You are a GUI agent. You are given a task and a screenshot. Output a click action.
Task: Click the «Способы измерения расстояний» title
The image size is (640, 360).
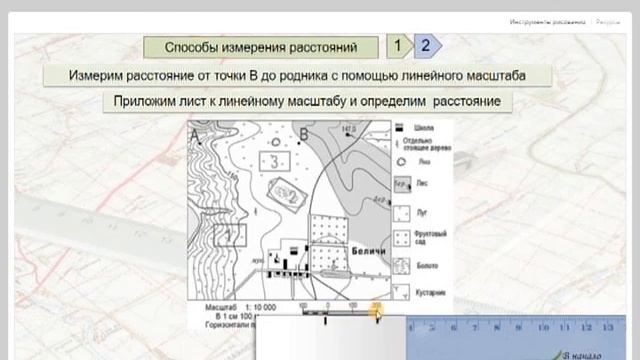pos(261,47)
